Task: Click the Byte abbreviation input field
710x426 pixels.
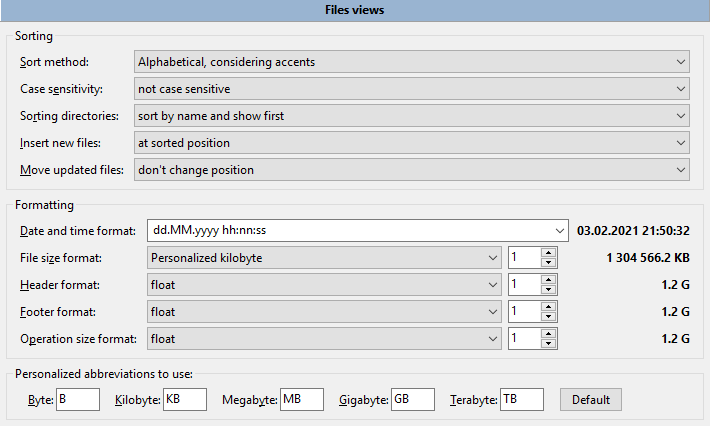Action: [78, 400]
